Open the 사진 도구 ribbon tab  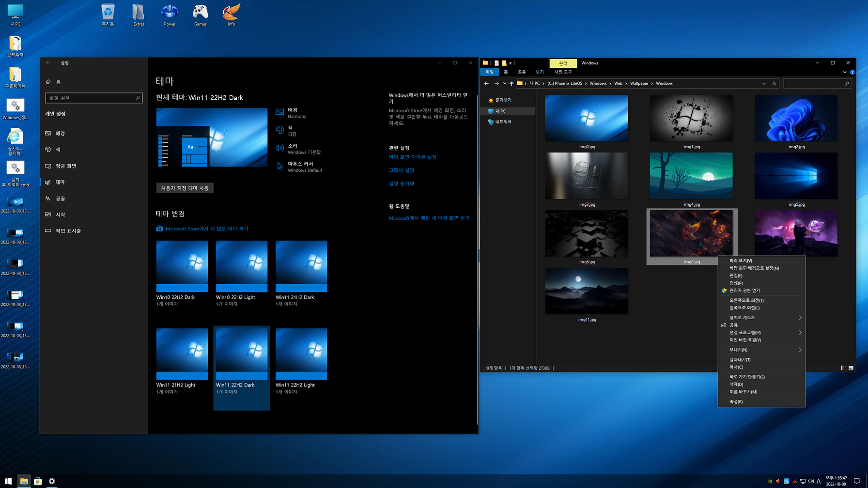click(x=563, y=72)
